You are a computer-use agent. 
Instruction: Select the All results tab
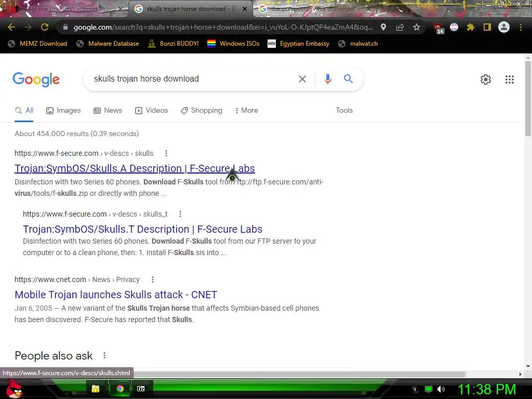(24, 110)
